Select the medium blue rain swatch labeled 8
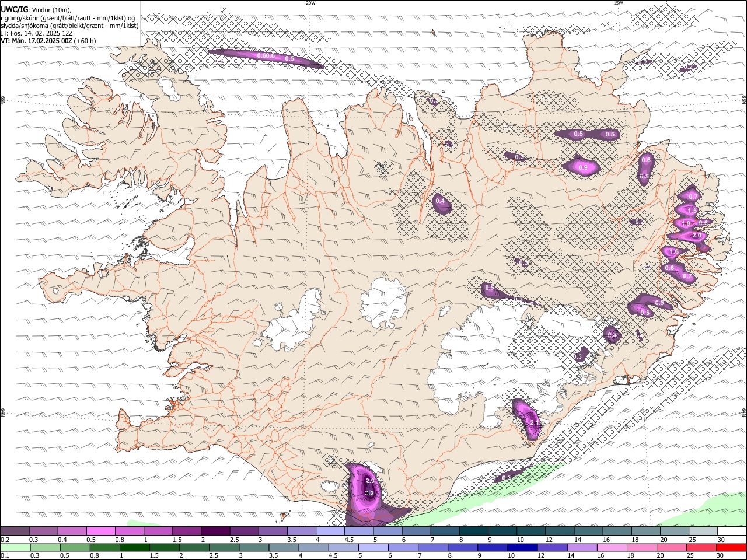 point(463,547)
